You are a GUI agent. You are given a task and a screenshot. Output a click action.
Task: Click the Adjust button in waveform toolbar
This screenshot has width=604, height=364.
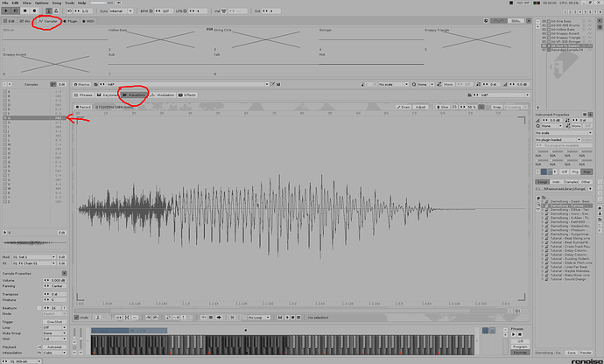click(420, 107)
